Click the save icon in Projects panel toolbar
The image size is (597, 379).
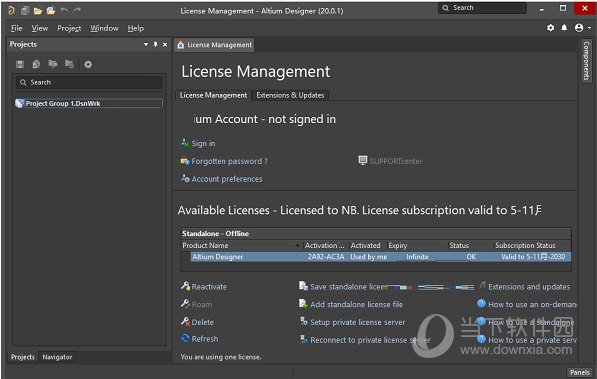(20, 64)
